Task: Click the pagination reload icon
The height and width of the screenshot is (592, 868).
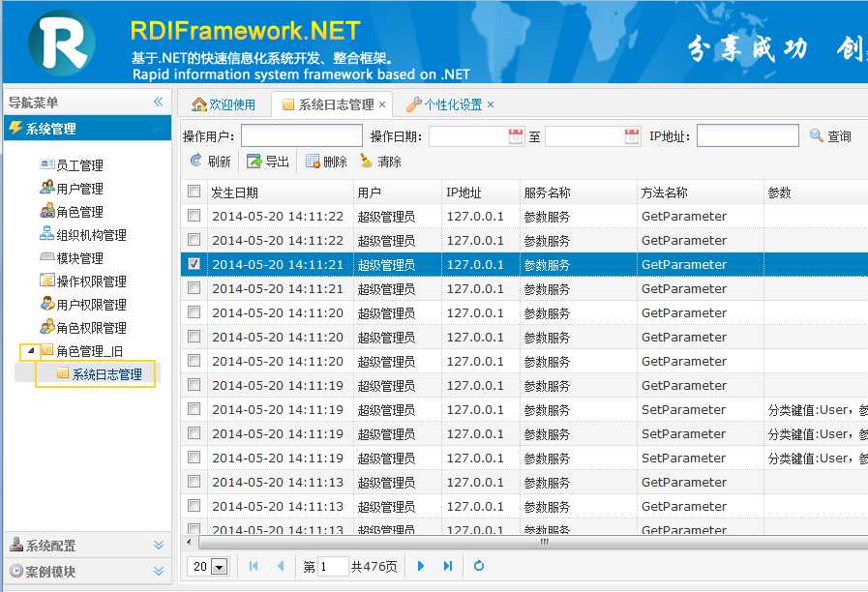Action: 479,566
